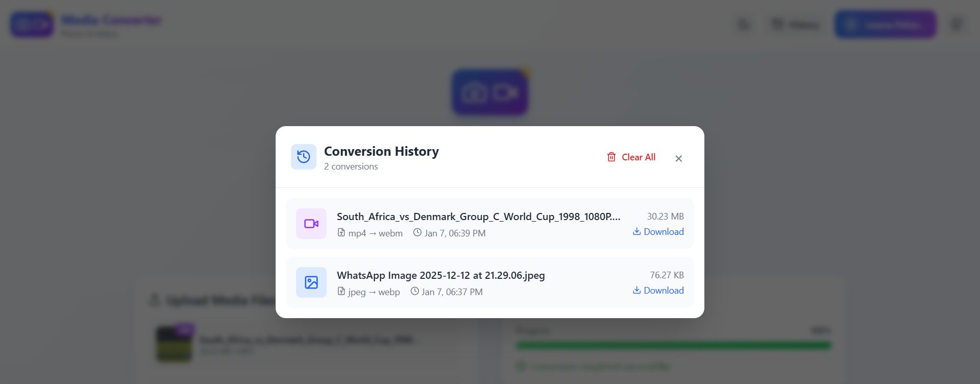The height and width of the screenshot is (384, 980).
Task: Click the download arrow icon beside the 76.27 KB file
Action: pos(636,290)
